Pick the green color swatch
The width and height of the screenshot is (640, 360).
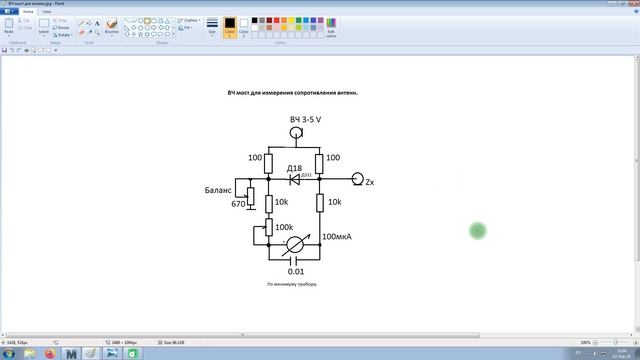click(299, 20)
